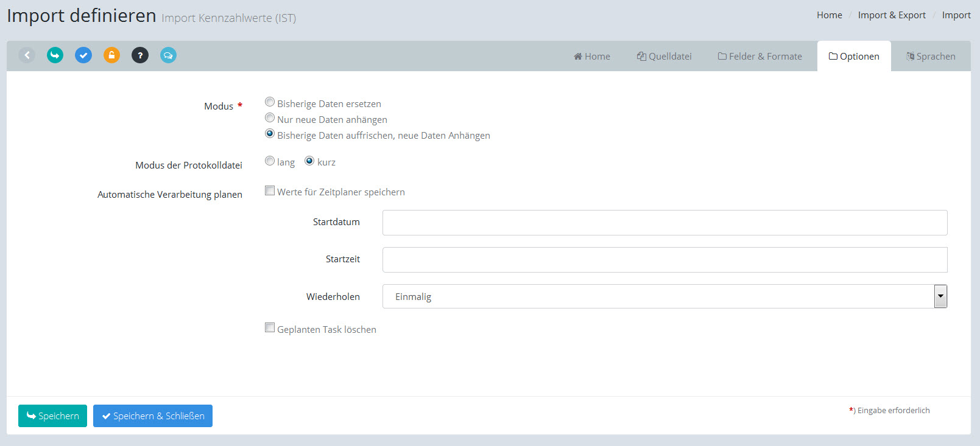Viewport: 980px width, 446px height.
Task: Set protocol file mode to lang
Action: (x=270, y=161)
